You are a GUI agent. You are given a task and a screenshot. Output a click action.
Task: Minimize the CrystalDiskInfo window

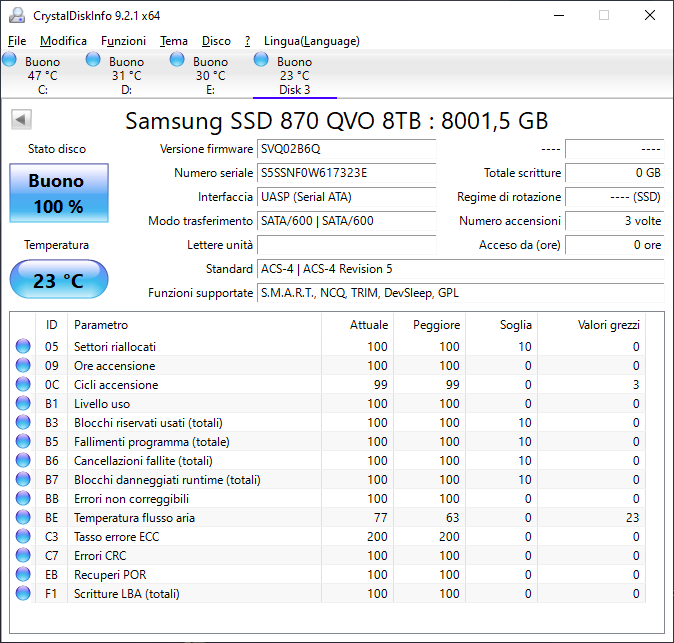click(x=558, y=15)
